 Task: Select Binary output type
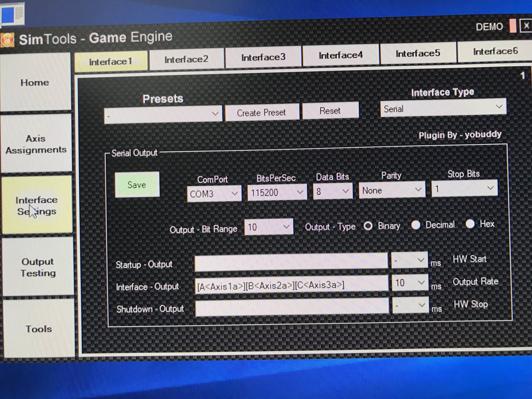[368, 226]
